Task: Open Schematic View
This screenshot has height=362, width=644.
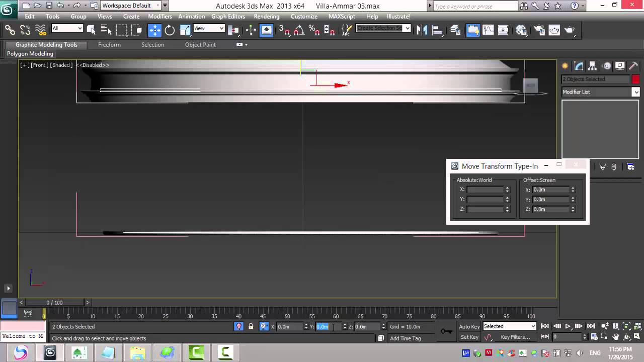Action: 503,30
